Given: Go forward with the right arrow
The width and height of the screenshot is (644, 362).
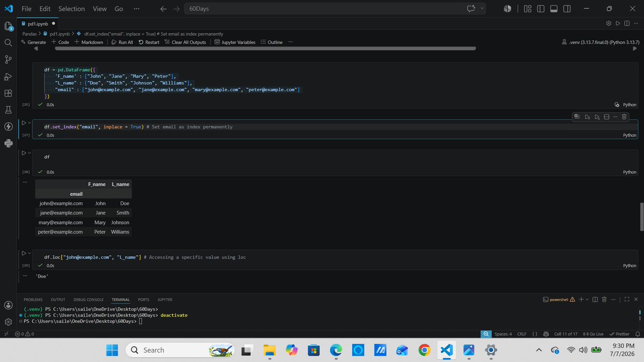Looking at the screenshot, I should [x=177, y=9].
